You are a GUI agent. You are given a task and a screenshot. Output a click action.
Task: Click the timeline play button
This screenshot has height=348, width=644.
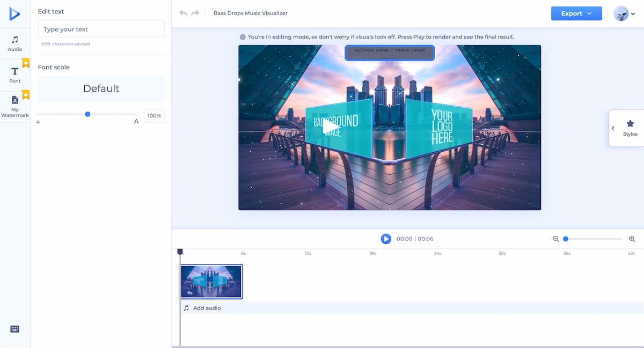coord(386,239)
